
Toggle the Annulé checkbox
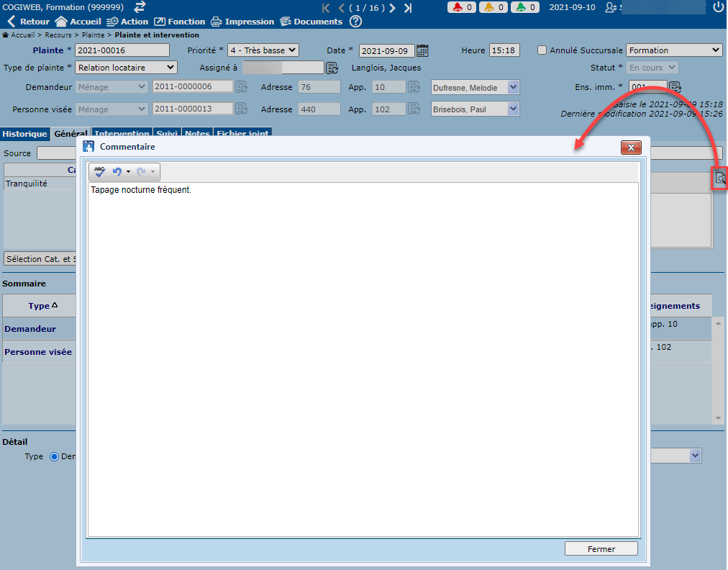click(542, 50)
